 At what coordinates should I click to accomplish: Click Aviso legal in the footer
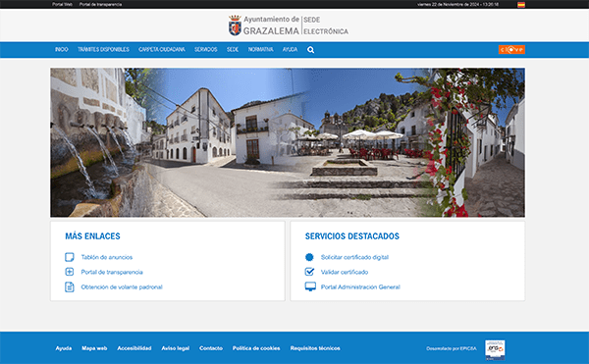(176, 348)
